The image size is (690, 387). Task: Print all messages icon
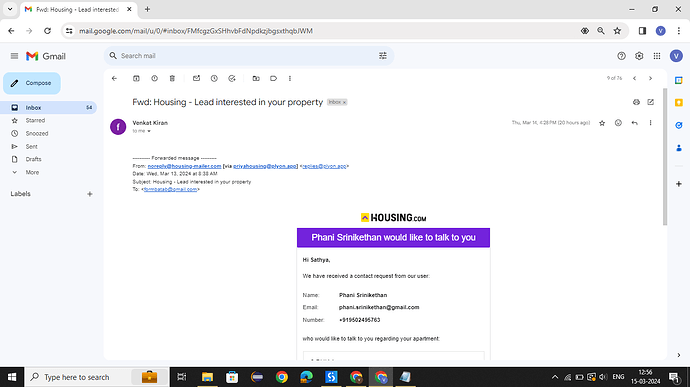(x=636, y=102)
